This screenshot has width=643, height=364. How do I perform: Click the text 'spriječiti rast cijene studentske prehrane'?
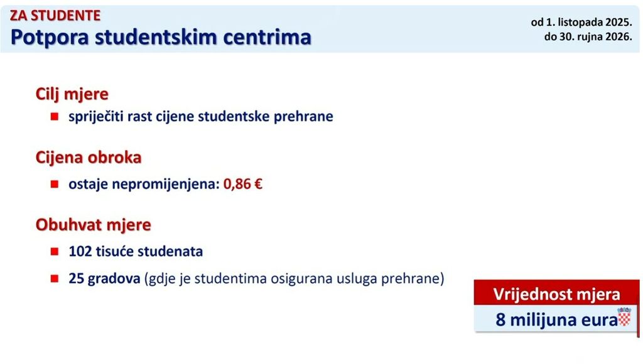[201, 117]
